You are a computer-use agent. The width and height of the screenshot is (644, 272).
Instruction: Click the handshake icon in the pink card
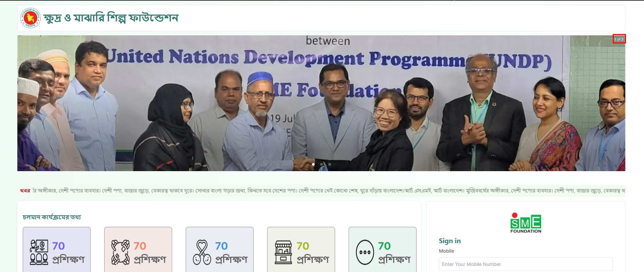[121, 252]
